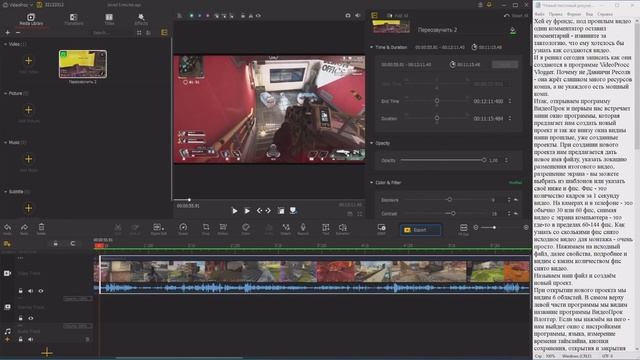This screenshot has width=640, height=360.
Task: Collapse the Time & Duration panel
Action: (x=371, y=47)
